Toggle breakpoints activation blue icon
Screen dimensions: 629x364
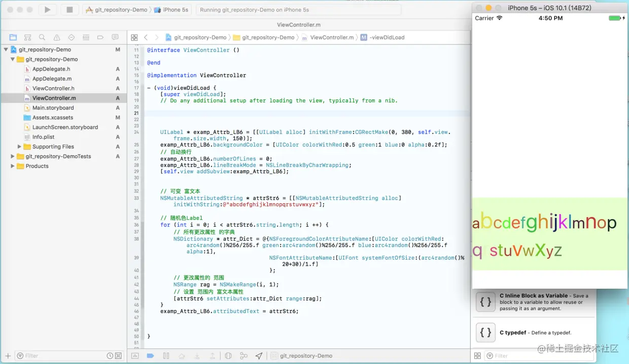(x=150, y=356)
